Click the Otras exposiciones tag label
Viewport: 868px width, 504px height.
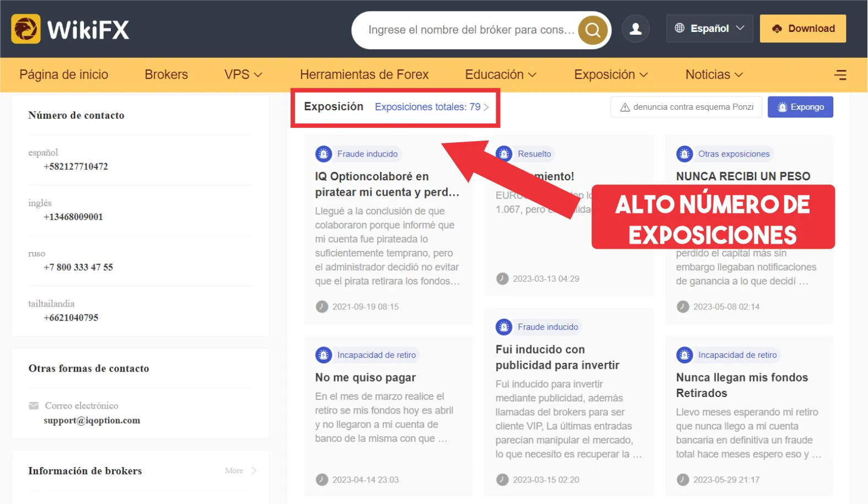pos(734,154)
